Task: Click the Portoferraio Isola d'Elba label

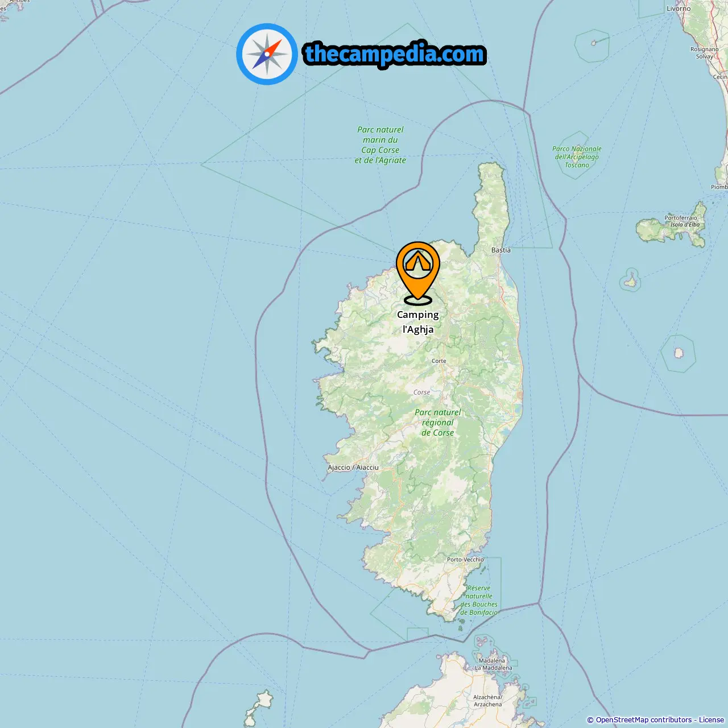Action: pyautogui.click(x=682, y=221)
